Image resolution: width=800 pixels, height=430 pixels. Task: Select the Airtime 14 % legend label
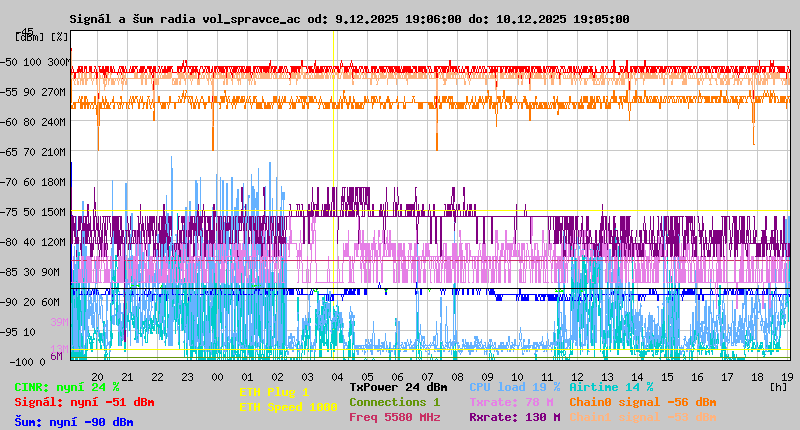611,387
